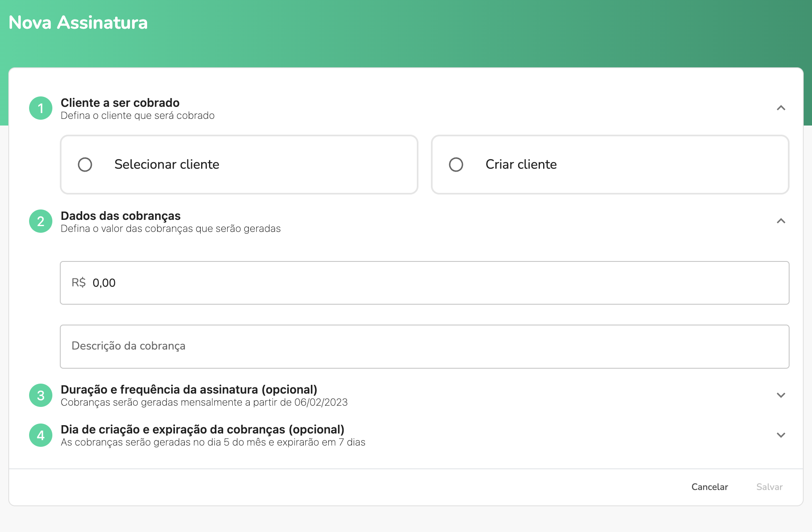Click the step 3 number badge
Image resolution: width=812 pixels, height=532 pixels.
(x=41, y=395)
